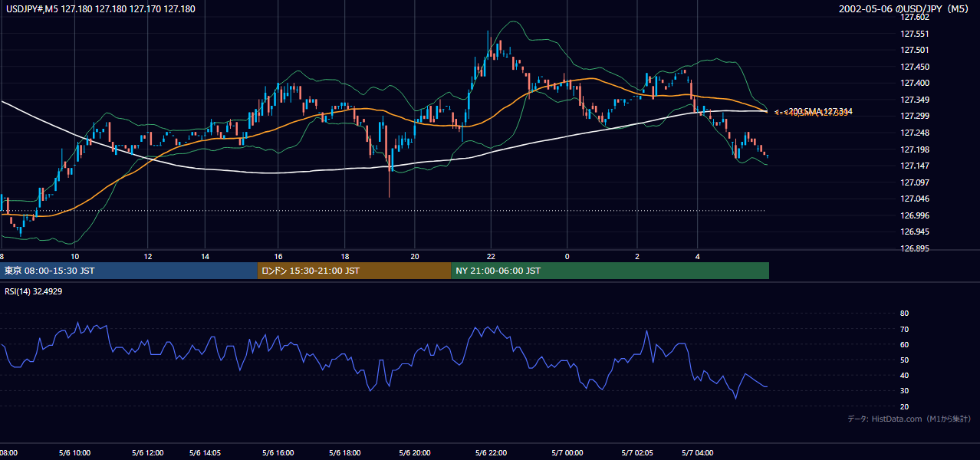
Task: Click price axis label 127.198
Action: [x=916, y=149]
